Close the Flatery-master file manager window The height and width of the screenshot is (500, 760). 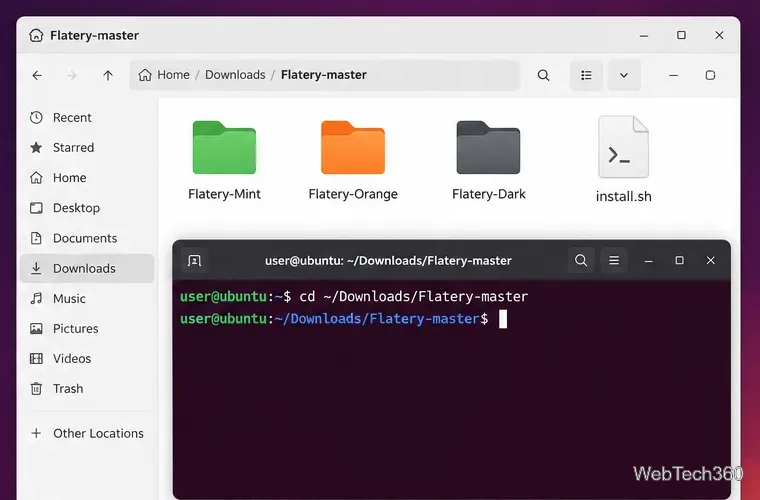click(719, 35)
